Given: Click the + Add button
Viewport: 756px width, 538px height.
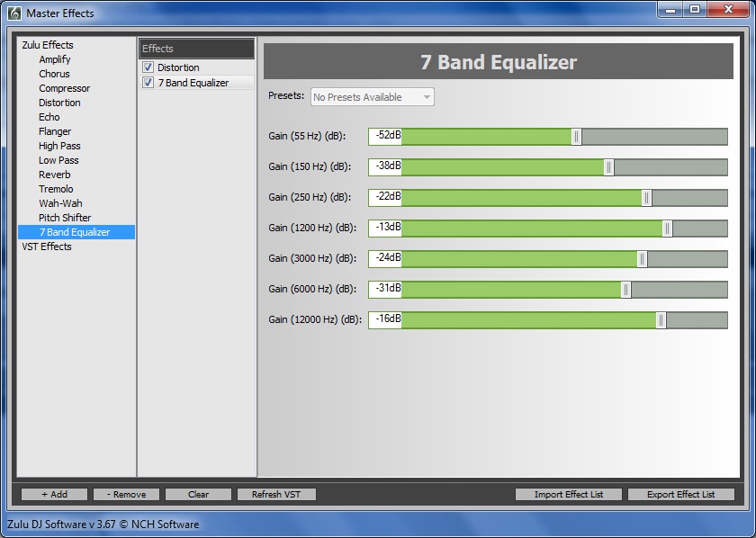Looking at the screenshot, I should [52, 494].
